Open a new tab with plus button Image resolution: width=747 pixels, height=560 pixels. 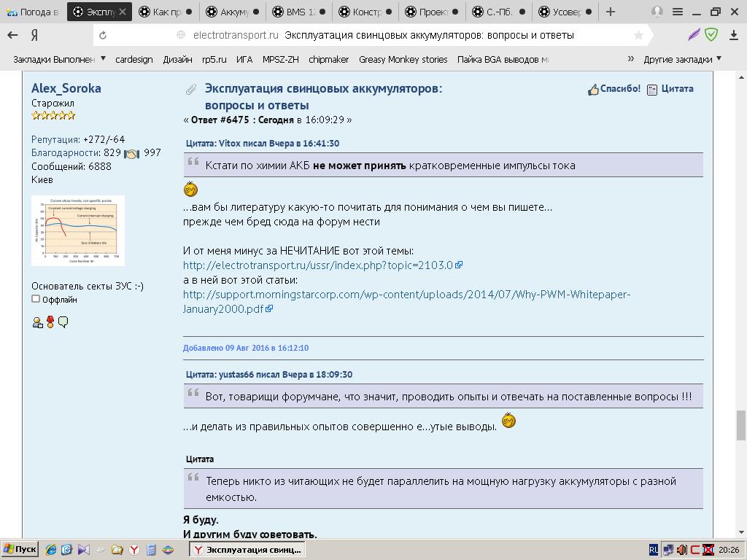pyautogui.click(x=611, y=12)
